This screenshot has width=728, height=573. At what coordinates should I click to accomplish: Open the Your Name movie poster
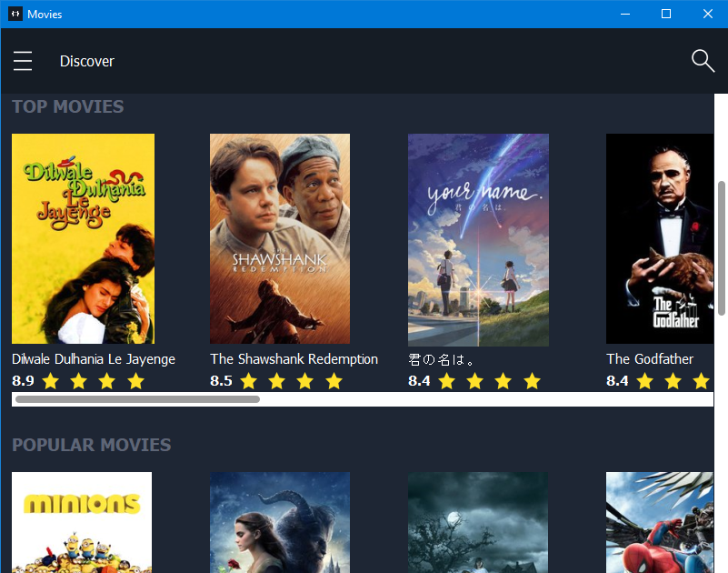pos(478,240)
